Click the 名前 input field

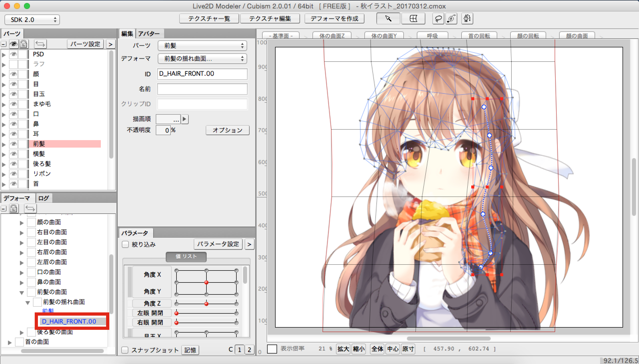coord(202,89)
